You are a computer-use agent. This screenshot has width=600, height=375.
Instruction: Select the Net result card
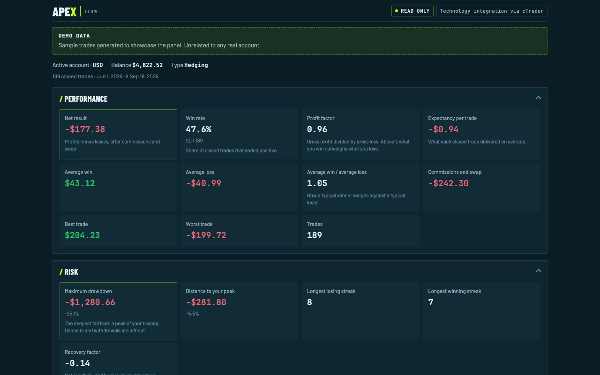[x=118, y=134]
